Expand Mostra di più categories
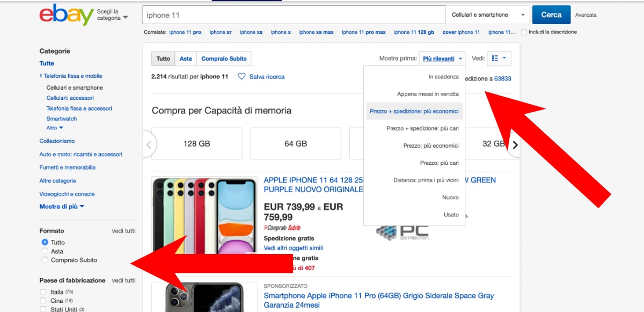The width and height of the screenshot is (644, 312). pyautogui.click(x=62, y=206)
